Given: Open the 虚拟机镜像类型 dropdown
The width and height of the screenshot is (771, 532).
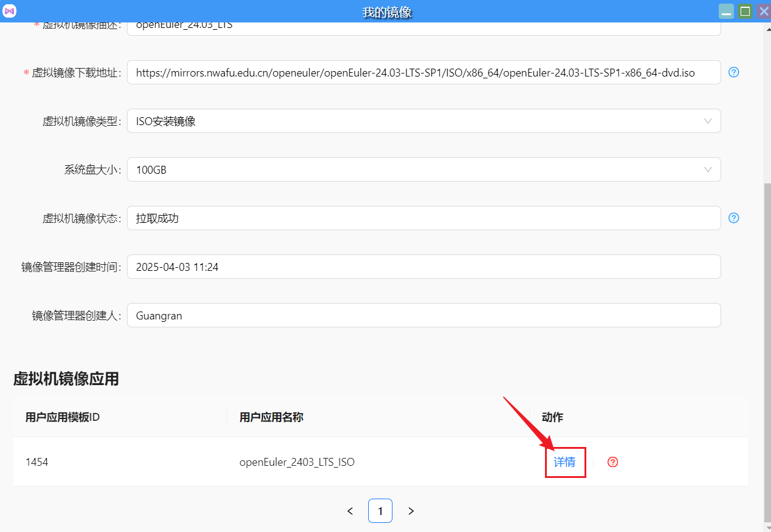Looking at the screenshot, I should pyautogui.click(x=424, y=121).
